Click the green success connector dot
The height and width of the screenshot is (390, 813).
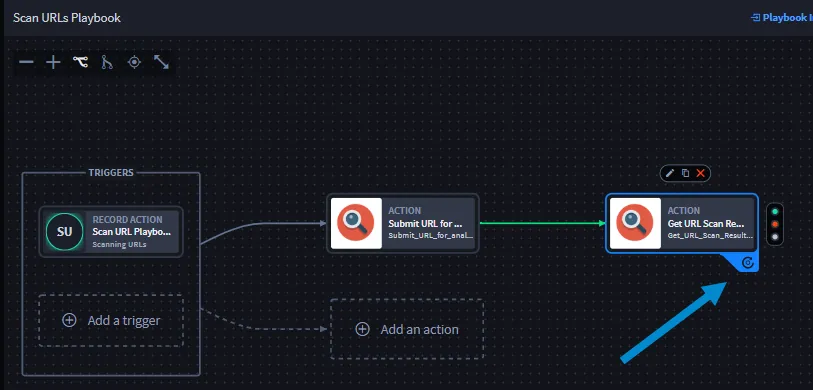[x=775, y=212]
